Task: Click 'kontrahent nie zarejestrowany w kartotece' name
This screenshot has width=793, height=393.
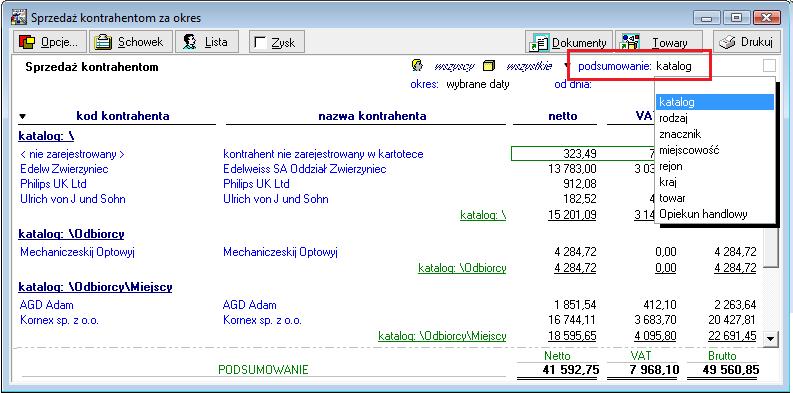Action: pyautogui.click(x=323, y=154)
